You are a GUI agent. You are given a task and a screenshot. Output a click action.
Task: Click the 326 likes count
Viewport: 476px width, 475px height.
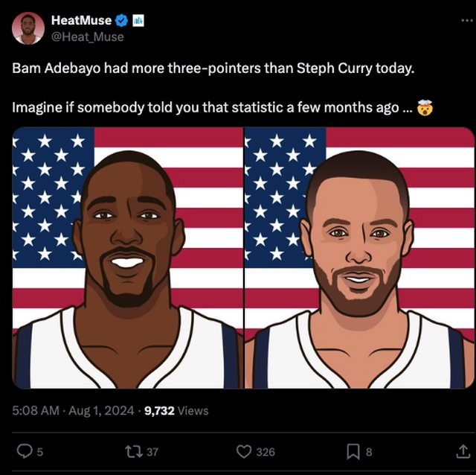coord(266,452)
